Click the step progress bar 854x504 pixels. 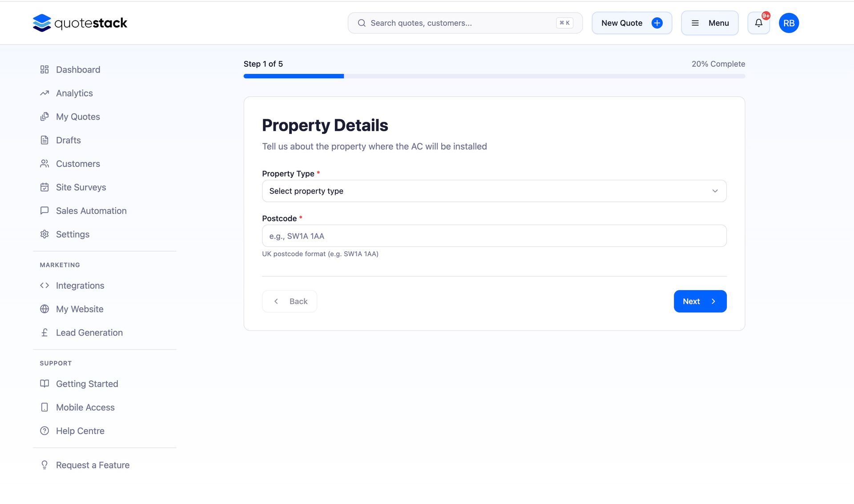click(x=494, y=77)
